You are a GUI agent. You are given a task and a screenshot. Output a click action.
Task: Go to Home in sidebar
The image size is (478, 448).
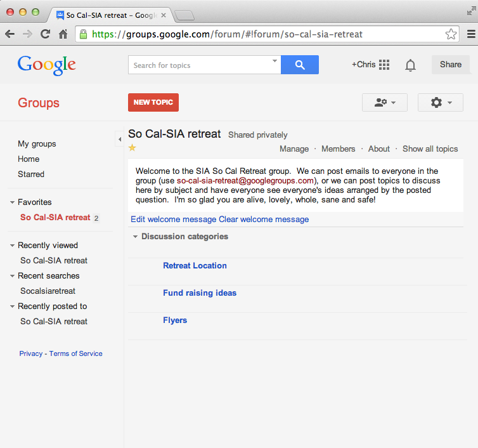tap(29, 159)
